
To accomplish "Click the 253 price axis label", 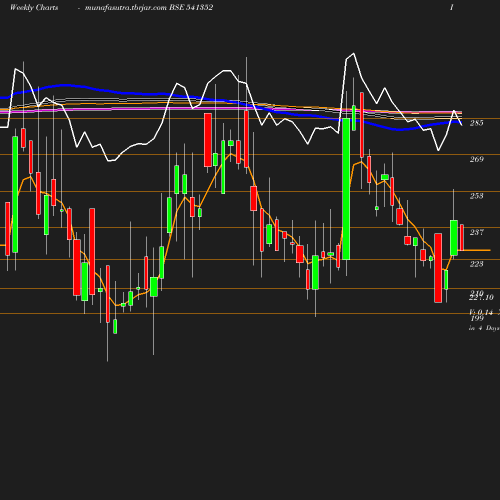I will point(476,196).
